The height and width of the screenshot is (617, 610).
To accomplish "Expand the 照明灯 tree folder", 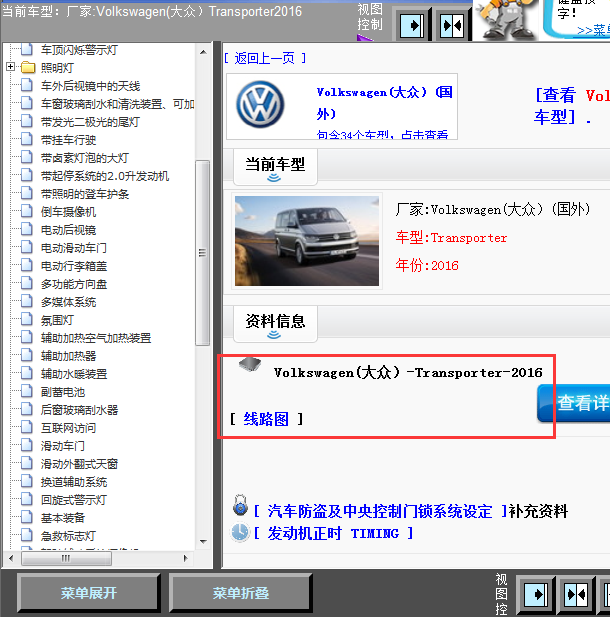I will (x=11, y=67).
